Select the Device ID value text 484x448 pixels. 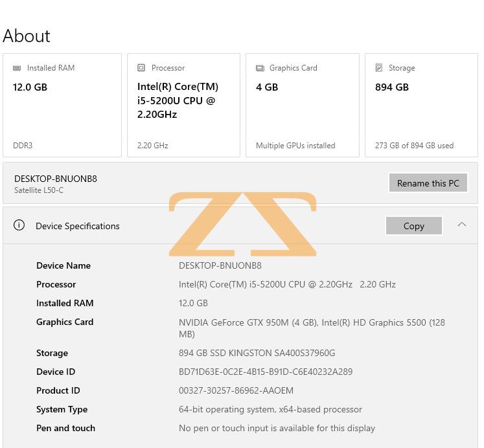266,372
